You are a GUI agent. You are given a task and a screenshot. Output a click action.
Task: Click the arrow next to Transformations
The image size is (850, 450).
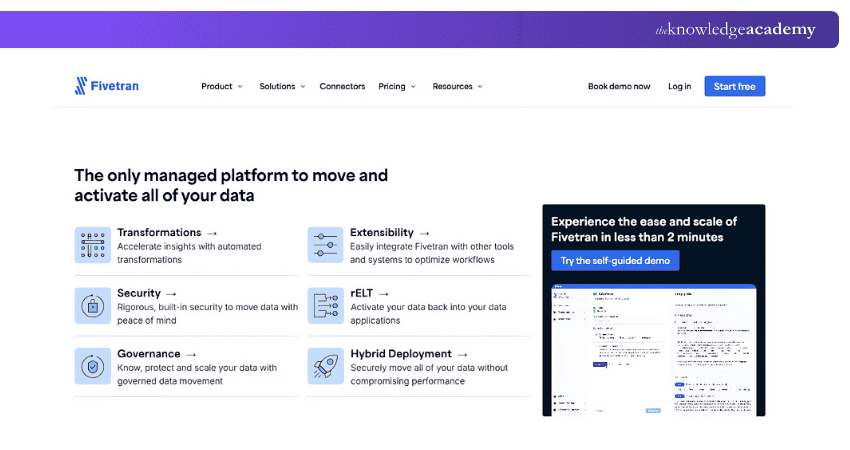212,233
